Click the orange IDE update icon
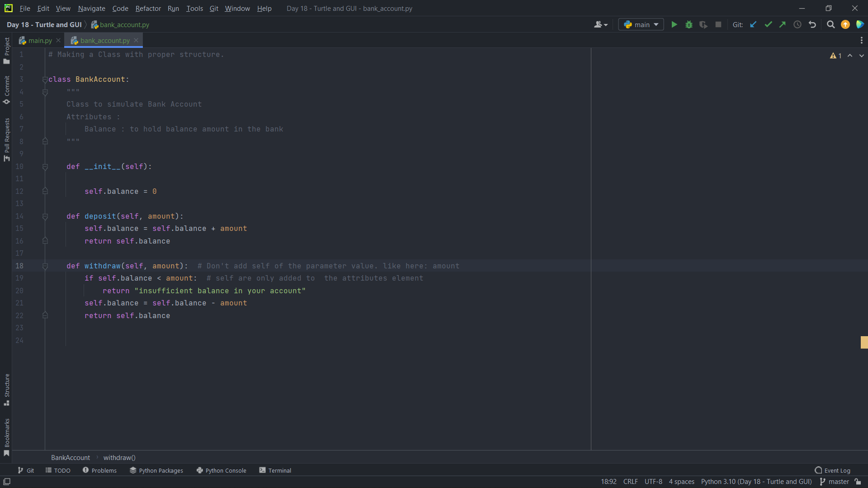This screenshot has height=488, width=868. pos(845,24)
